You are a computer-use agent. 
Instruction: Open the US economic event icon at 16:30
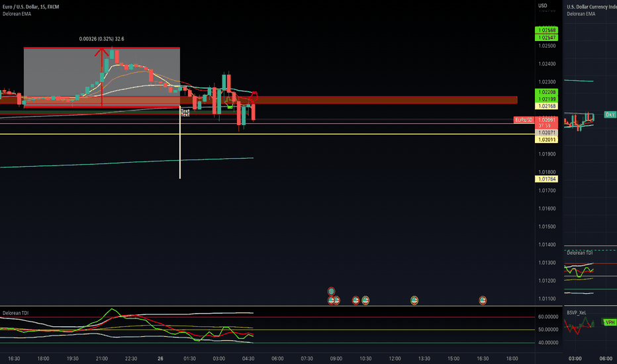483,300
